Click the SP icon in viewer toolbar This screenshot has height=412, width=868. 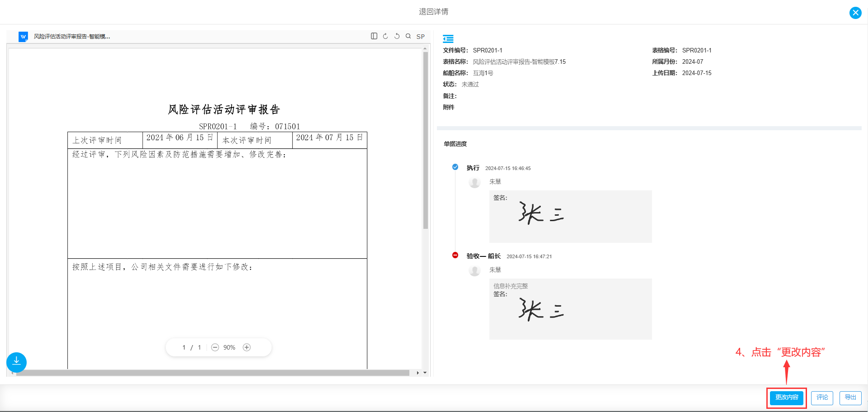[x=421, y=37]
